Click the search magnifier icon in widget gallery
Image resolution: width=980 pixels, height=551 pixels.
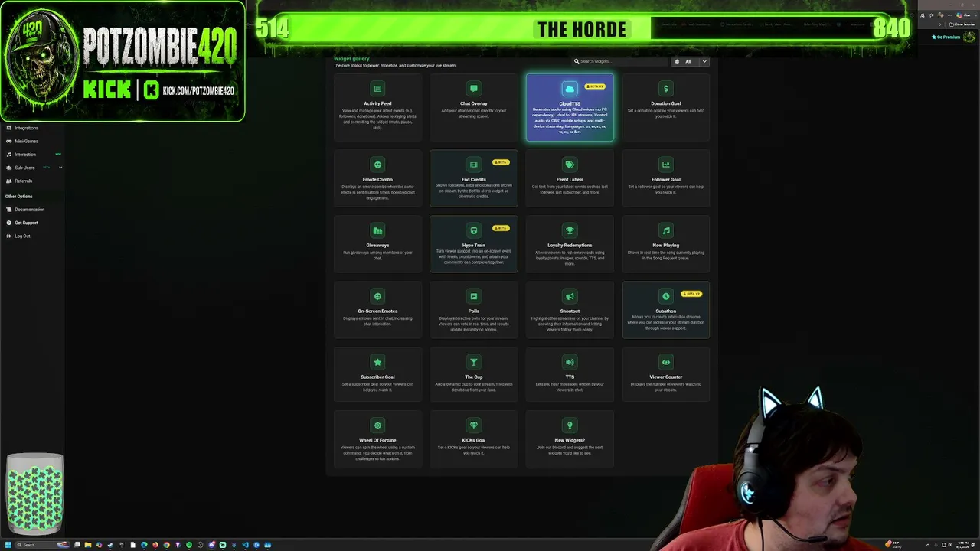tap(577, 61)
